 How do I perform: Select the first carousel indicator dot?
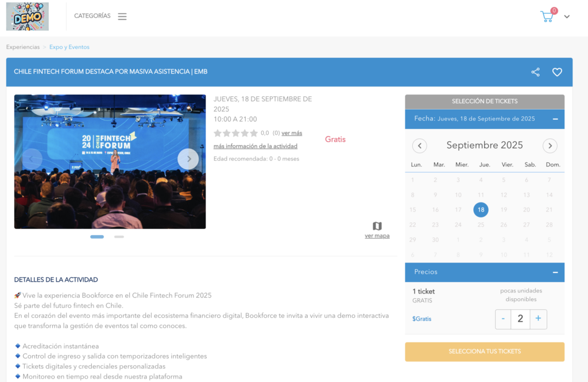pyautogui.click(x=97, y=237)
